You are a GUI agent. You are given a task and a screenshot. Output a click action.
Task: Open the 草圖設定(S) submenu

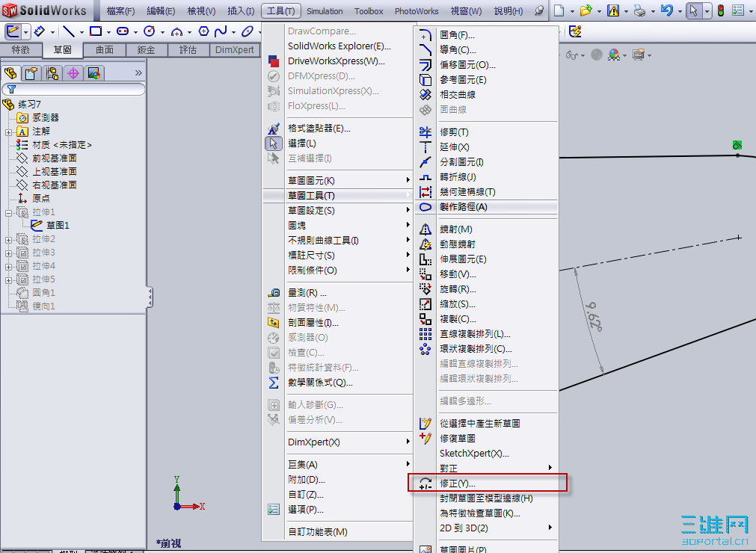(x=337, y=211)
